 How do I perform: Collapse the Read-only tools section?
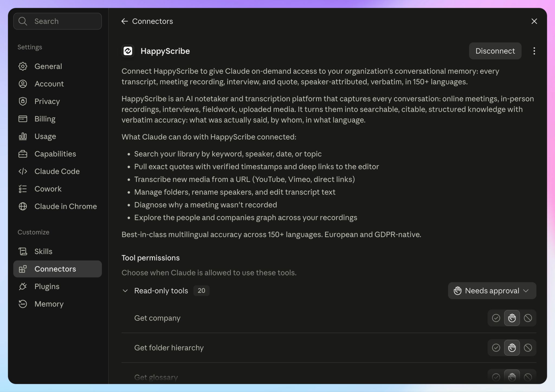click(125, 291)
